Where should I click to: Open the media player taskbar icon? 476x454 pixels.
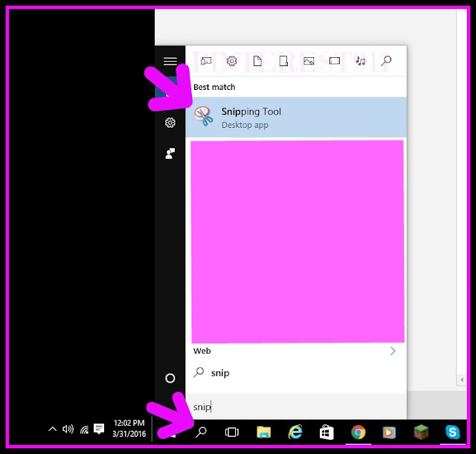[x=389, y=432]
